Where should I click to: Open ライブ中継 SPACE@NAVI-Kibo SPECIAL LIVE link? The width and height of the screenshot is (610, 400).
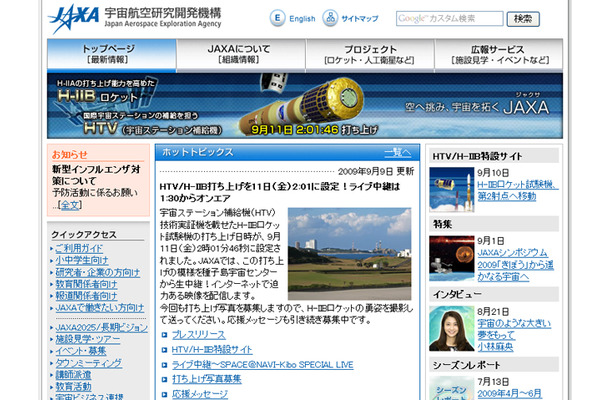pos(263,365)
